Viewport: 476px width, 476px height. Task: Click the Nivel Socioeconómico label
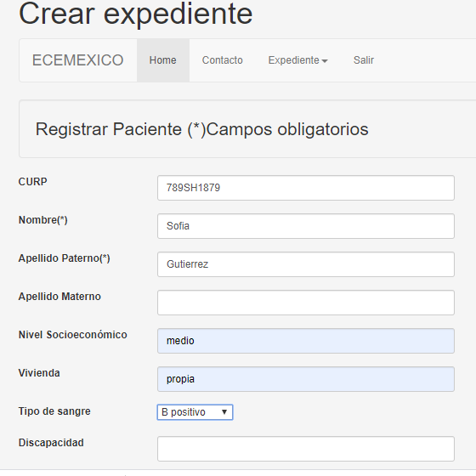73,335
